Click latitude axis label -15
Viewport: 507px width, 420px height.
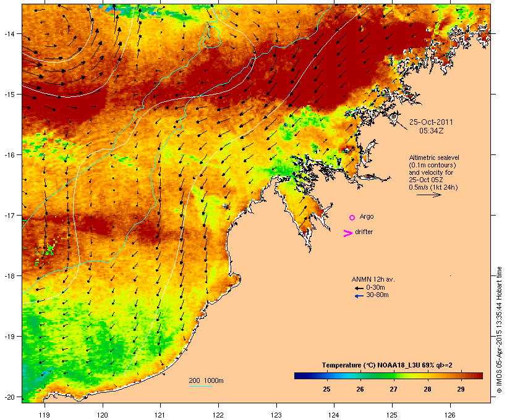(9, 94)
